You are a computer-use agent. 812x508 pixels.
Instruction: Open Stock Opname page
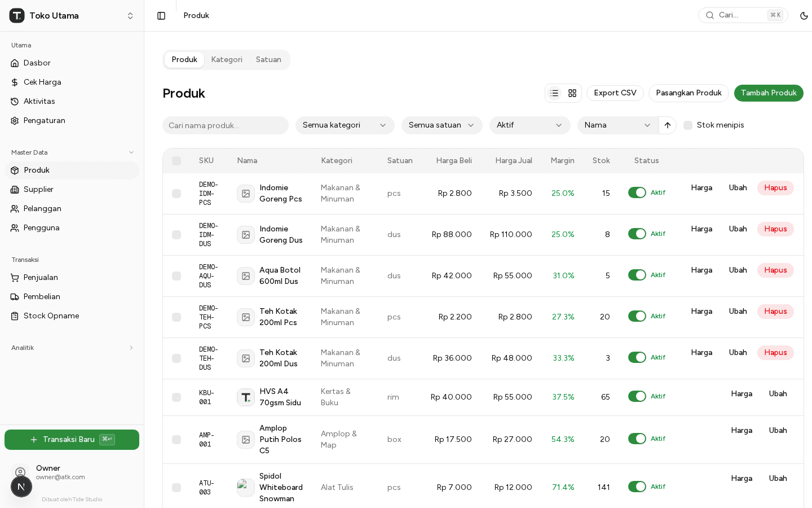tap(72, 316)
